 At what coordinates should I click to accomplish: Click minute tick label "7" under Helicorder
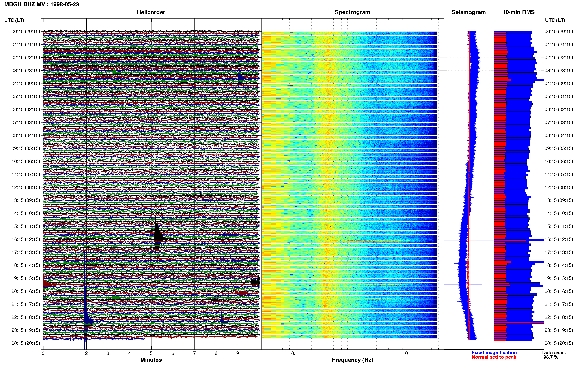tap(195, 353)
